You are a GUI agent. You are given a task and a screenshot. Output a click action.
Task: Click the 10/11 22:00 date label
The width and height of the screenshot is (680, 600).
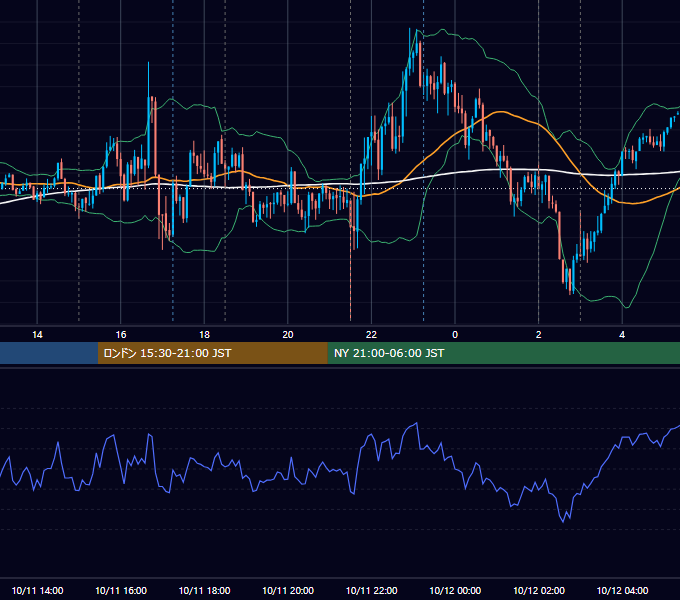tap(371, 590)
